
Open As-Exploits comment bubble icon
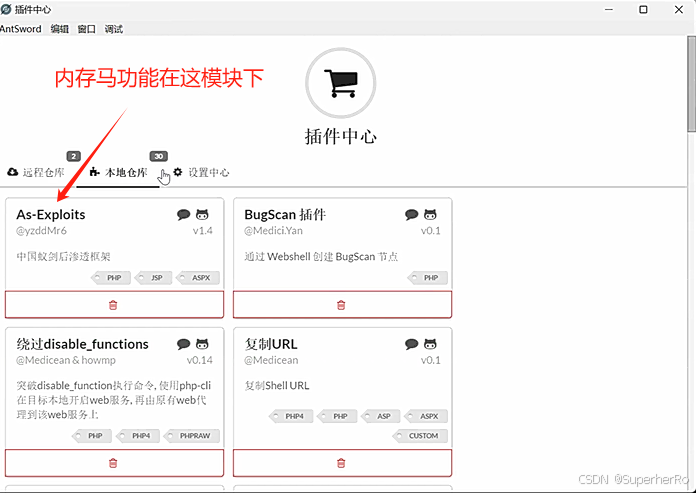(183, 215)
